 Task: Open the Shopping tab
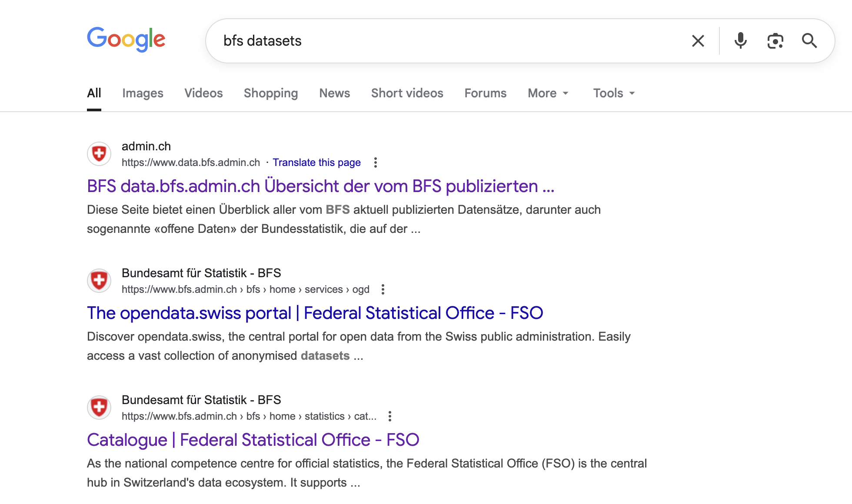point(271,93)
